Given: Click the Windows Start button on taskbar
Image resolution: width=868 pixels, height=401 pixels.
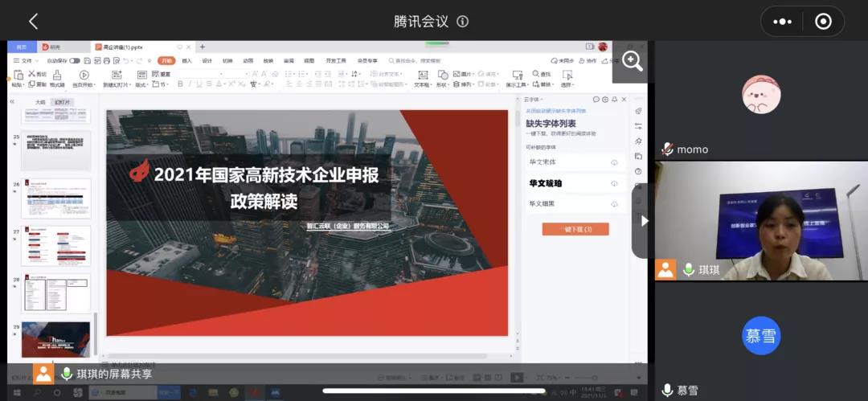Looking at the screenshot, I should [16, 393].
